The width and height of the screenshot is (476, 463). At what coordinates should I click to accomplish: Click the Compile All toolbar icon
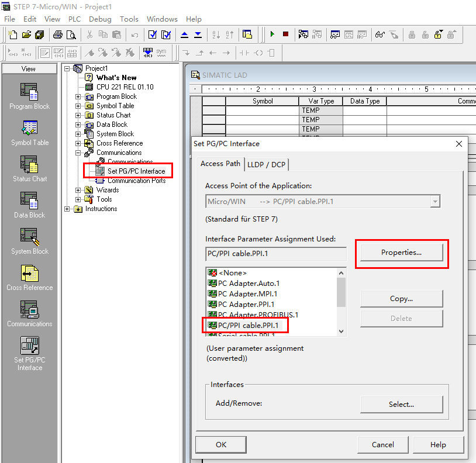coord(166,34)
